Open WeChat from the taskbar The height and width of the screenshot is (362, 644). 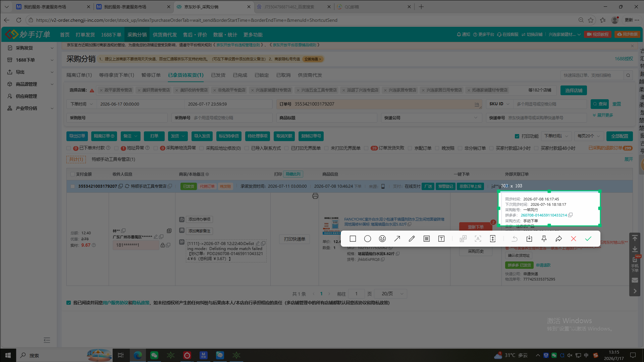(x=154, y=355)
